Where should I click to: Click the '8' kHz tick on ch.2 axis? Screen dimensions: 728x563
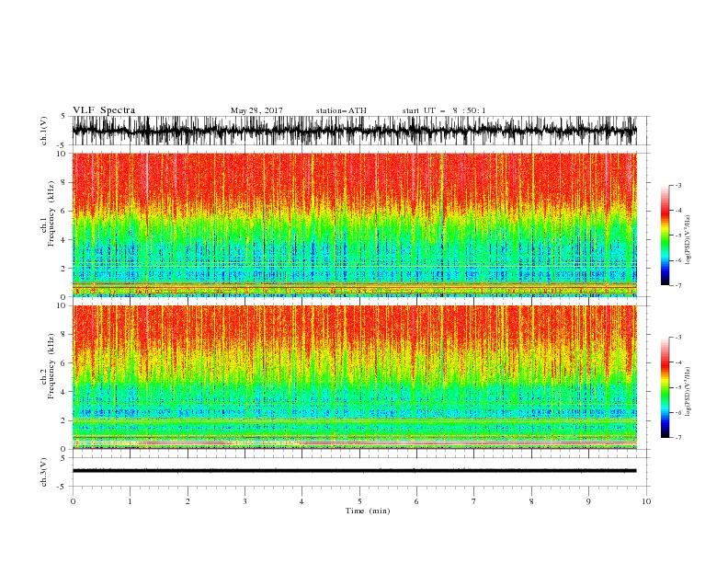pos(63,335)
